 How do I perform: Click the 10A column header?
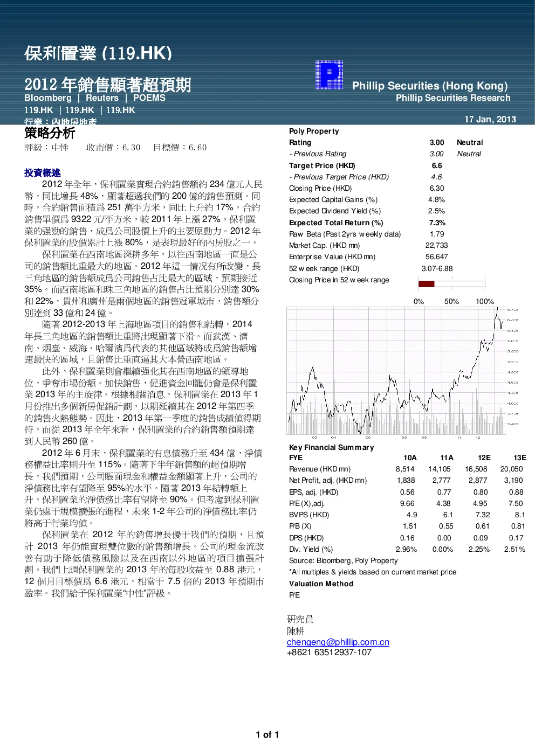pos(410,457)
